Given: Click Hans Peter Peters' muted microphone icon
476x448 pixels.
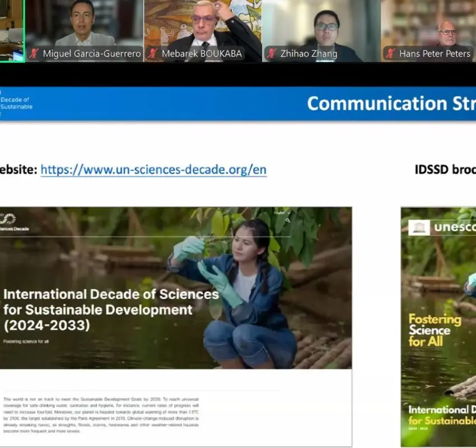Looking at the screenshot, I should (x=390, y=53).
